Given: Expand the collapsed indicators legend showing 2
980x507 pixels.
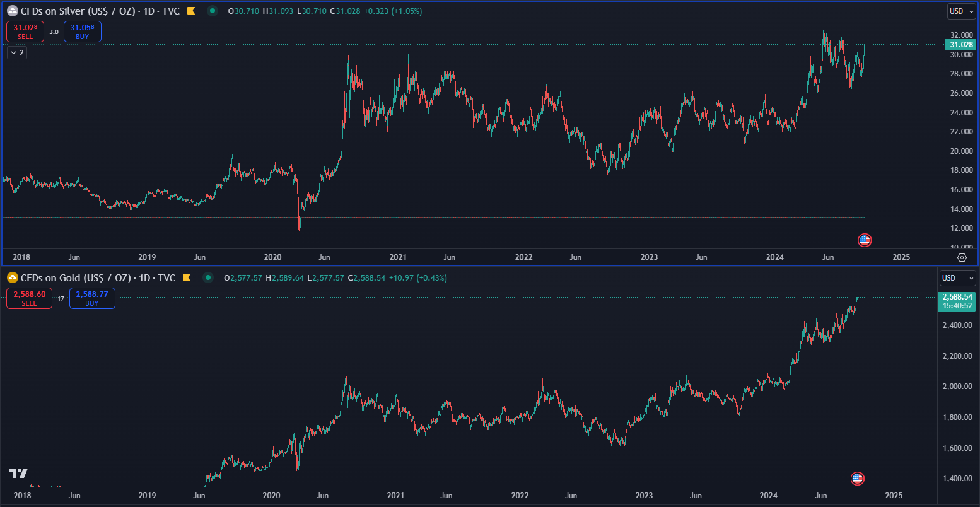Looking at the screenshot, I should click(x=17, y=53).
